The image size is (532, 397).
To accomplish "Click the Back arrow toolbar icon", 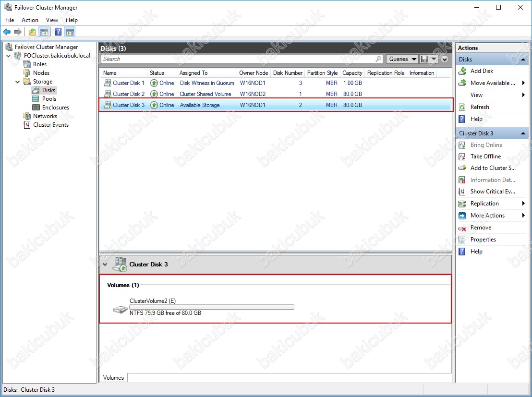I will [x=7, y=32].
